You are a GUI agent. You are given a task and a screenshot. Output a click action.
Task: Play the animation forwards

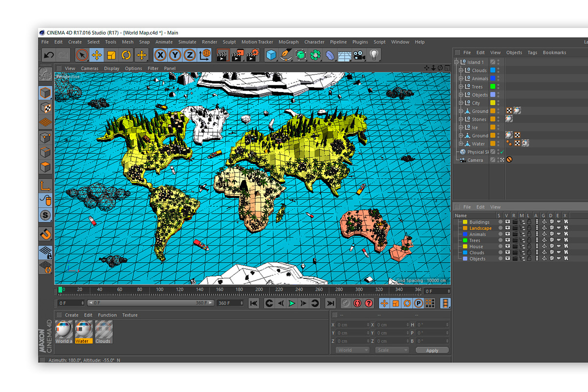pyautogui.click(x=292, y=303)
